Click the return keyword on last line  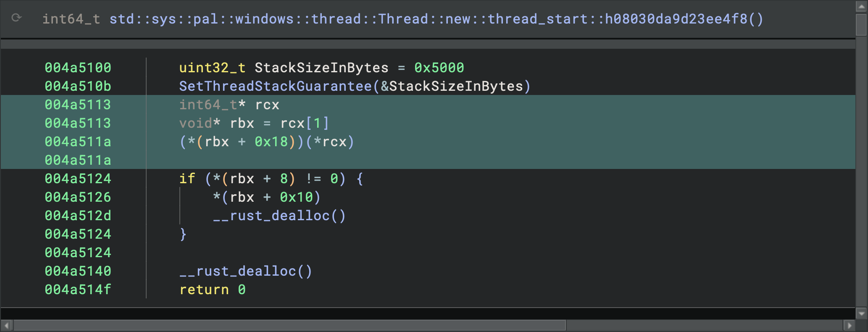204,290
